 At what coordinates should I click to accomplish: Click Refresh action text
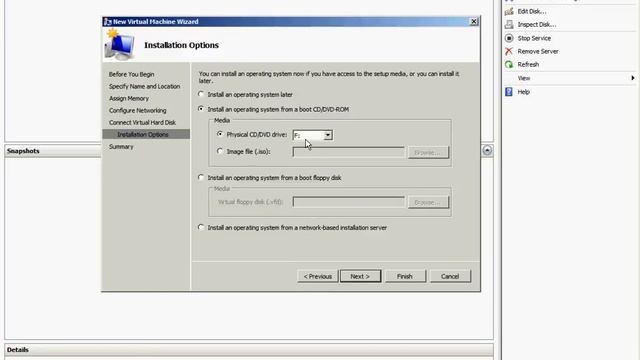point(528,64)
